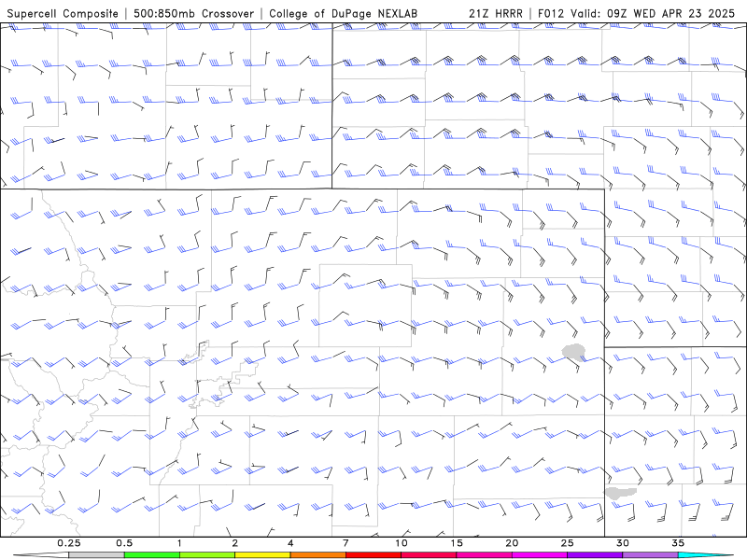Screen dimensions: 747x560
Task: Click the bright green segment after 0.5
Action: pos(152,555)
